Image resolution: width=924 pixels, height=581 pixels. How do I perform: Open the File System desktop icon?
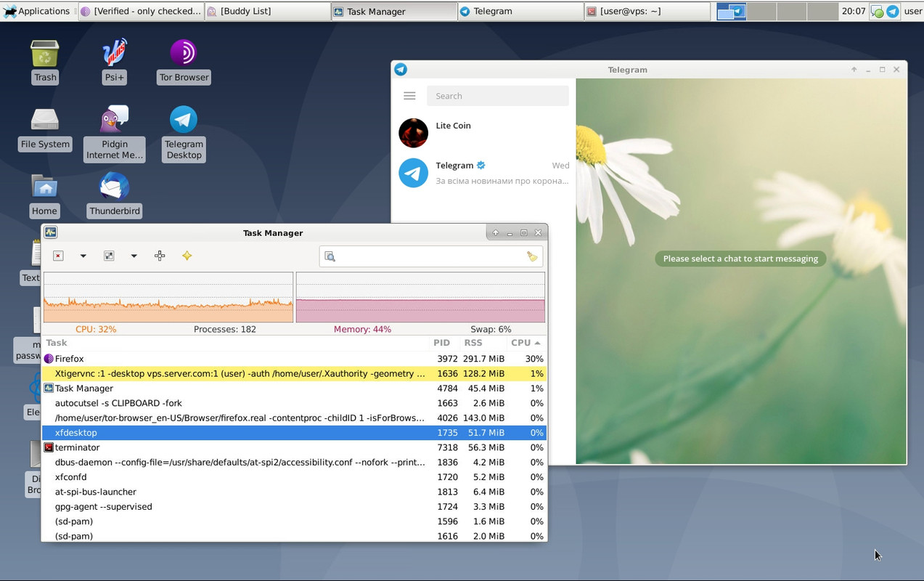(45, 121)
